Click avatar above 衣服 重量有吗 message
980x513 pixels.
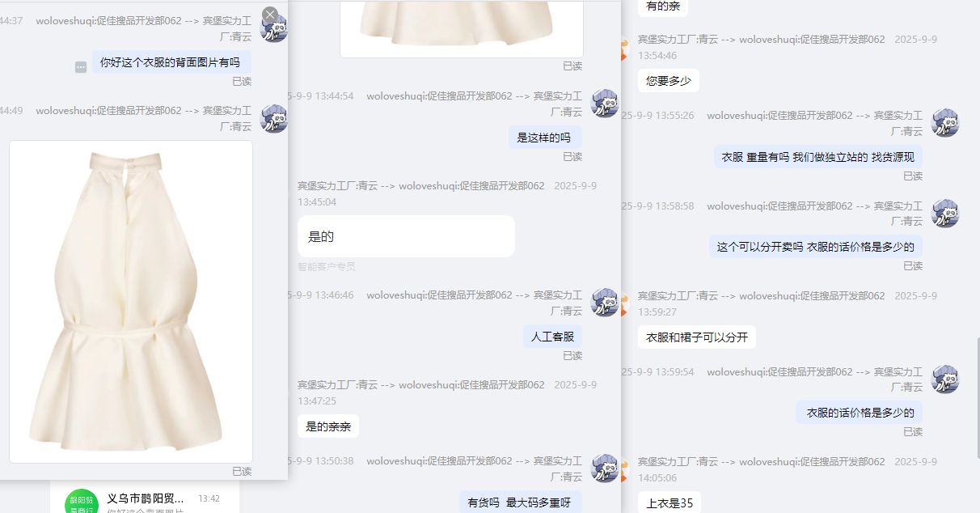945,123
